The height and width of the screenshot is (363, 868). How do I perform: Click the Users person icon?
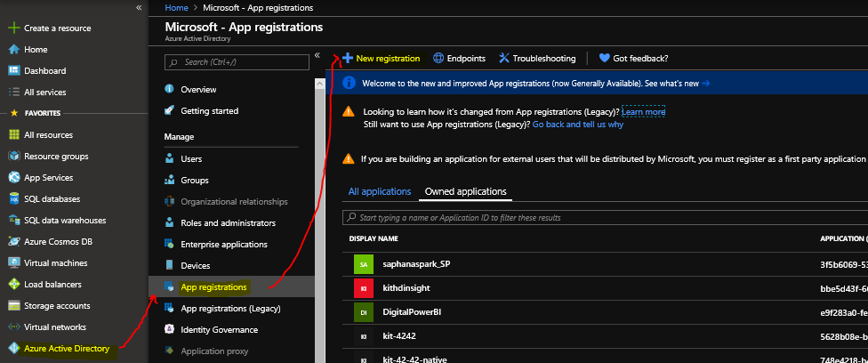point(169,159)
